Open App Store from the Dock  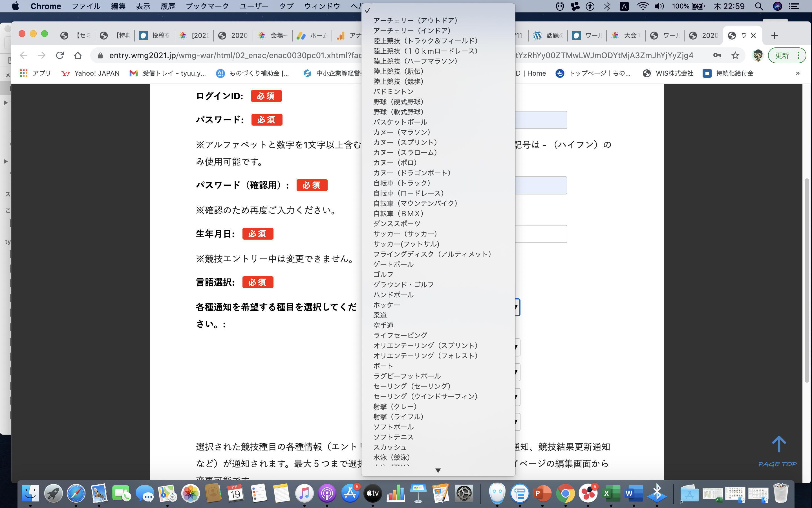(350, 493)
